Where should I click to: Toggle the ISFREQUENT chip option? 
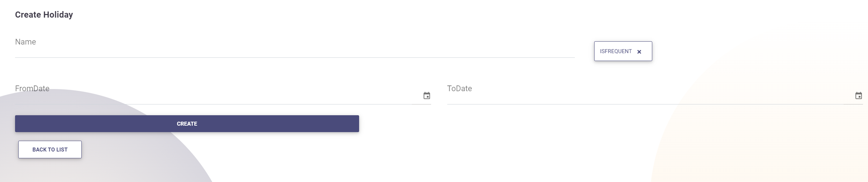pyautogui.click(x=623, y=51)
